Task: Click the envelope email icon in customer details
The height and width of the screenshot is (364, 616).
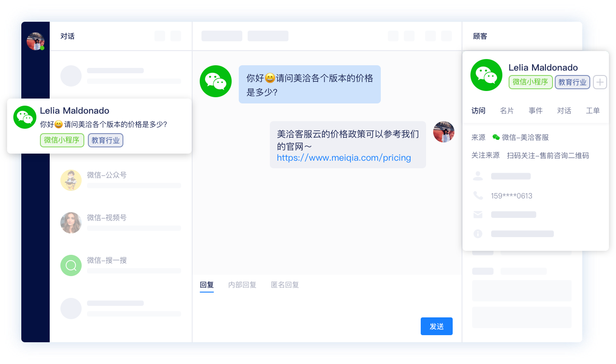Action: [478, 215]
